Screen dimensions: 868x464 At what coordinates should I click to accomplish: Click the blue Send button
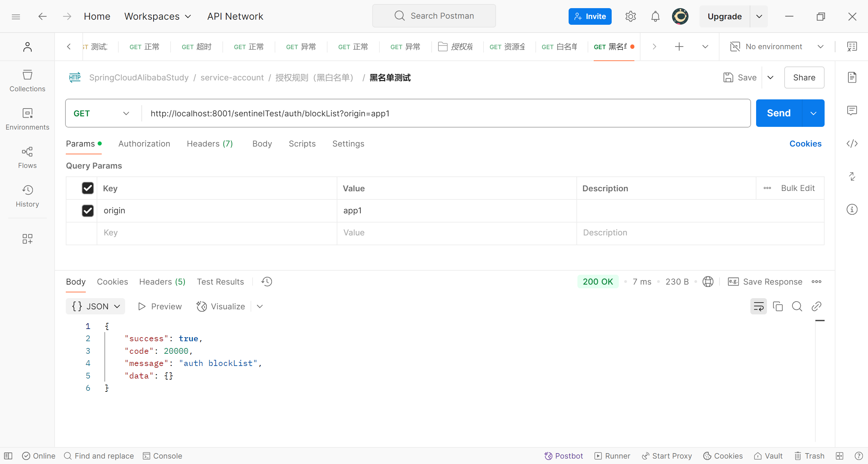(x=778, y=113)
